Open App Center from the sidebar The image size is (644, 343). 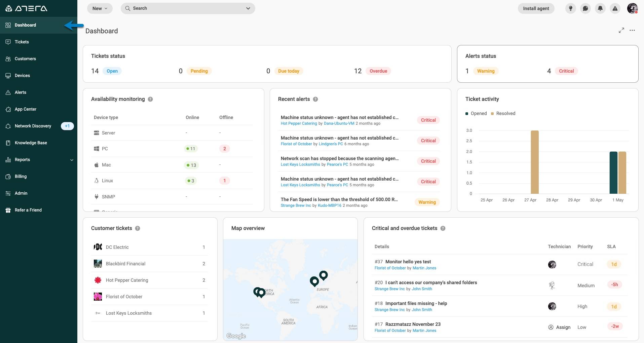[x=25, y=109]
